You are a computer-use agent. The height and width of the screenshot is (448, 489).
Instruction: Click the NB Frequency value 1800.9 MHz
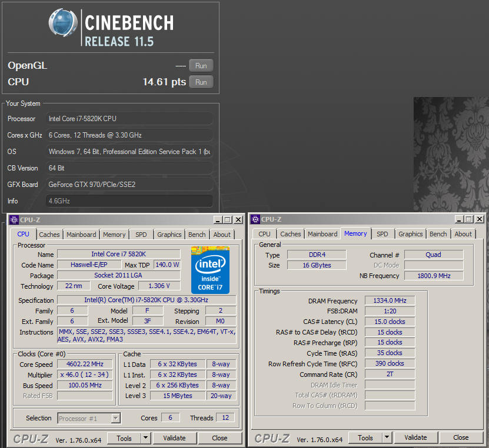point(434,276)
